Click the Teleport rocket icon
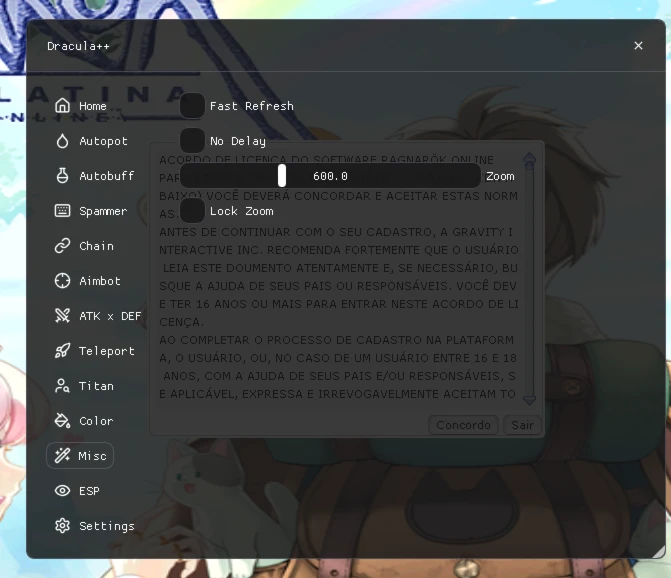The height and width of the screenshot is (578, 671). [62, 351]
